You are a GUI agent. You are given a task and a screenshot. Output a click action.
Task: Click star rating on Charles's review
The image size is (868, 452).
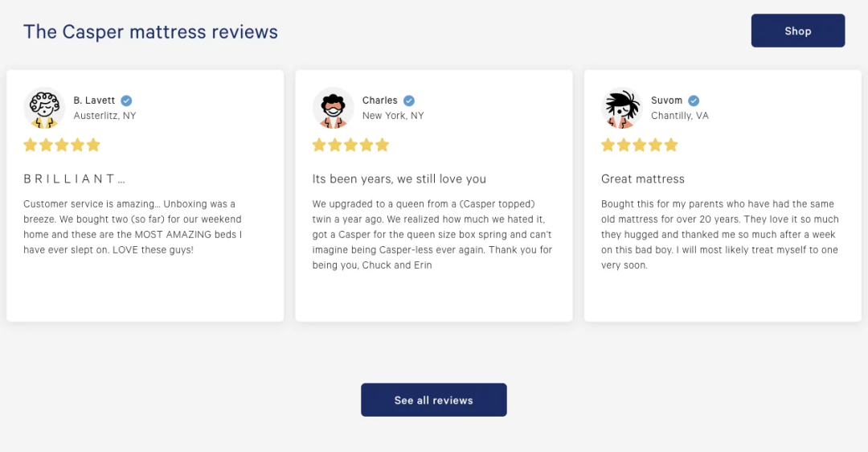(350, 145)
